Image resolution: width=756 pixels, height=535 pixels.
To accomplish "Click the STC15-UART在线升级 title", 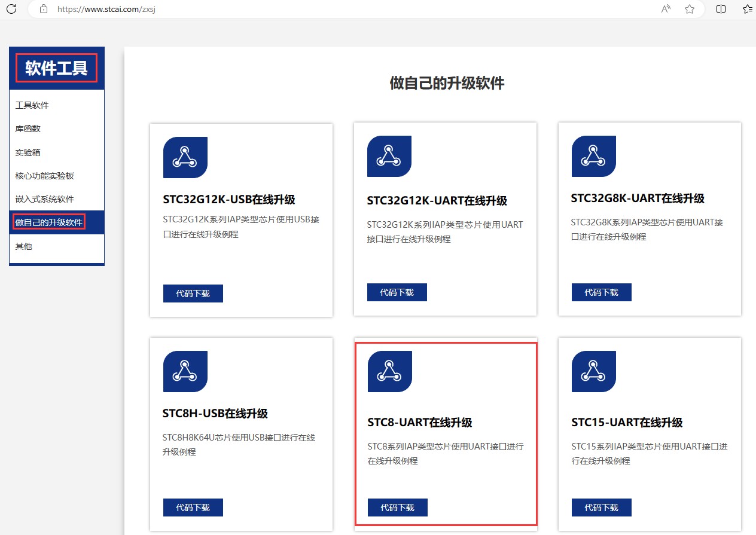I will [x=627, y=423].
